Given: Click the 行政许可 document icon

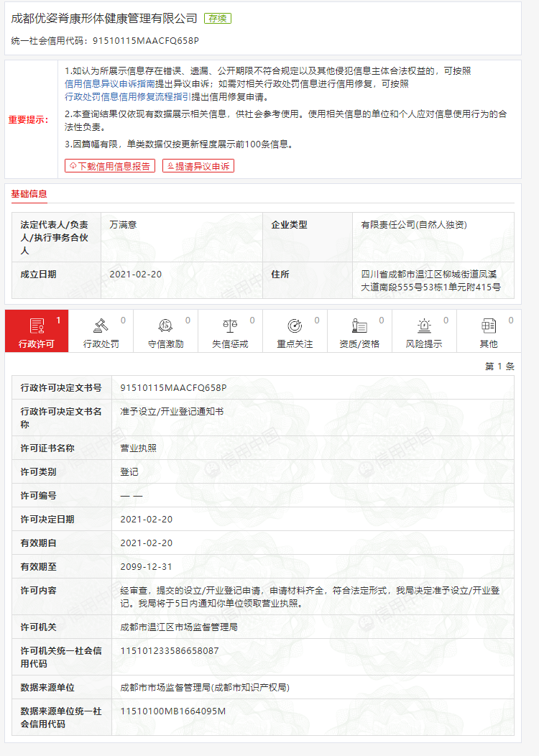Looking at the screenshot, I should pos(37,326).
